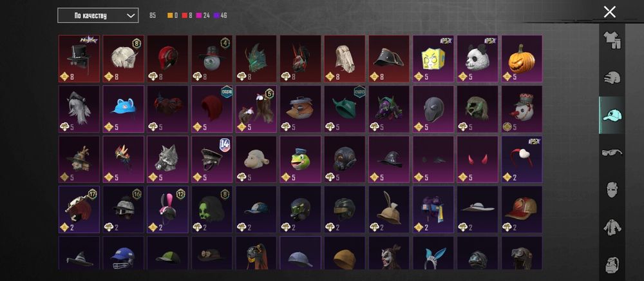Select the jack-o-lantern pumpkin head item
644x281 pixels.
(x=522, y=59)
